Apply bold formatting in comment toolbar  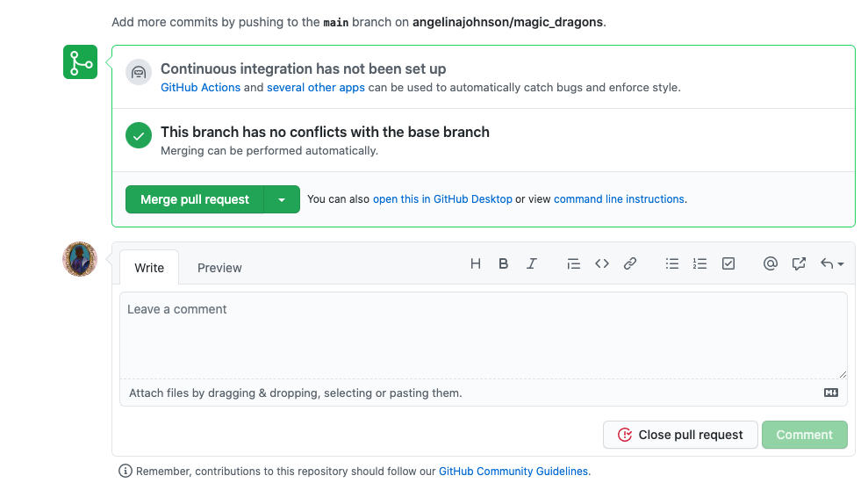(503, 263)
